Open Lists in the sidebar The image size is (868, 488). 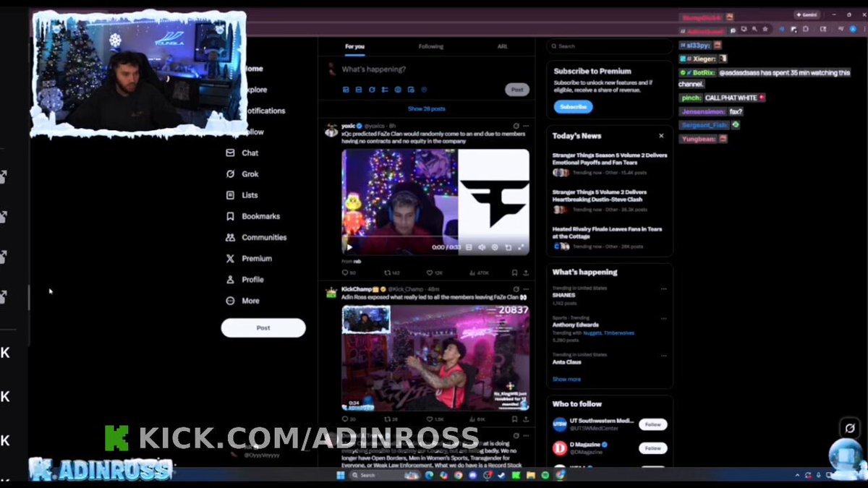(243, 195)
